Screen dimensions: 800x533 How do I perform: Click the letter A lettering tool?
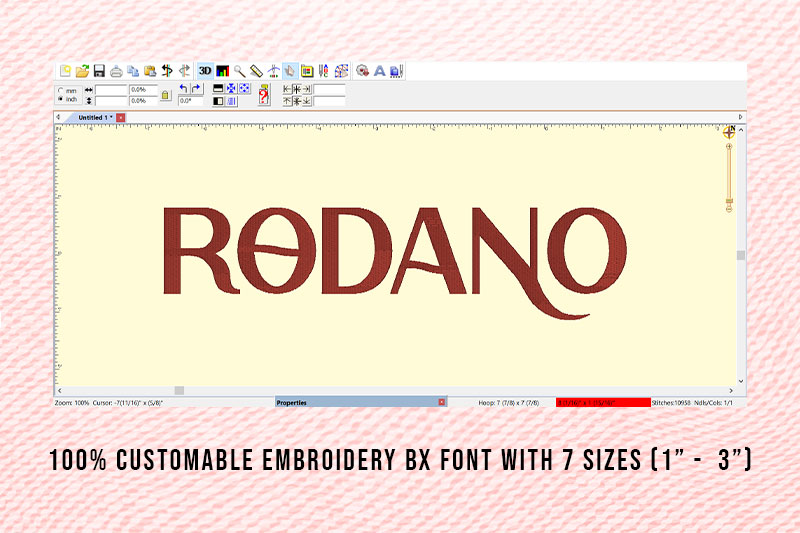[379, 71]
